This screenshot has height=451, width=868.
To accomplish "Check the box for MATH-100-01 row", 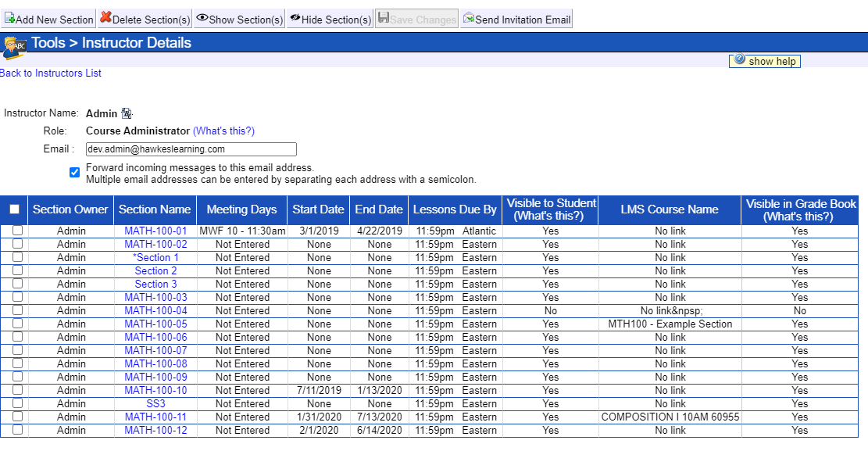I will tap(17, 231).
